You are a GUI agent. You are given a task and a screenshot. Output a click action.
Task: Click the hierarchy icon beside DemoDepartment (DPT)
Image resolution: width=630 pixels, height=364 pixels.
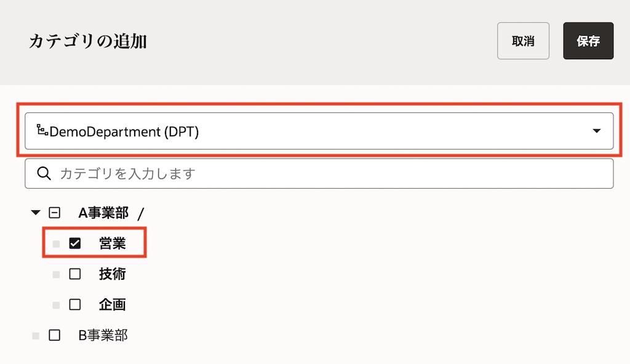pyautogui.click(x=42, y=130)
